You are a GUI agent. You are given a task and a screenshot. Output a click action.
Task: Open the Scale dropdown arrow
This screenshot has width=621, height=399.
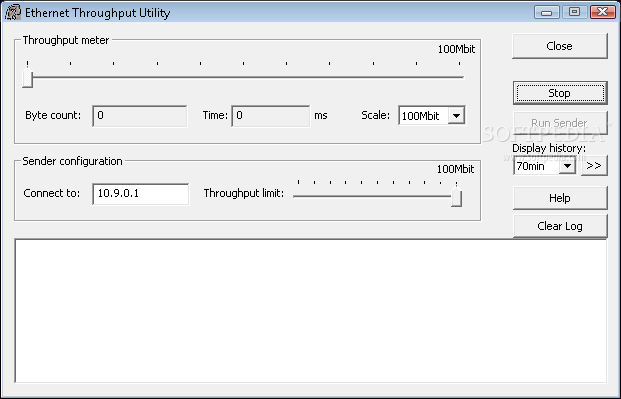click(x=456, y=116)
